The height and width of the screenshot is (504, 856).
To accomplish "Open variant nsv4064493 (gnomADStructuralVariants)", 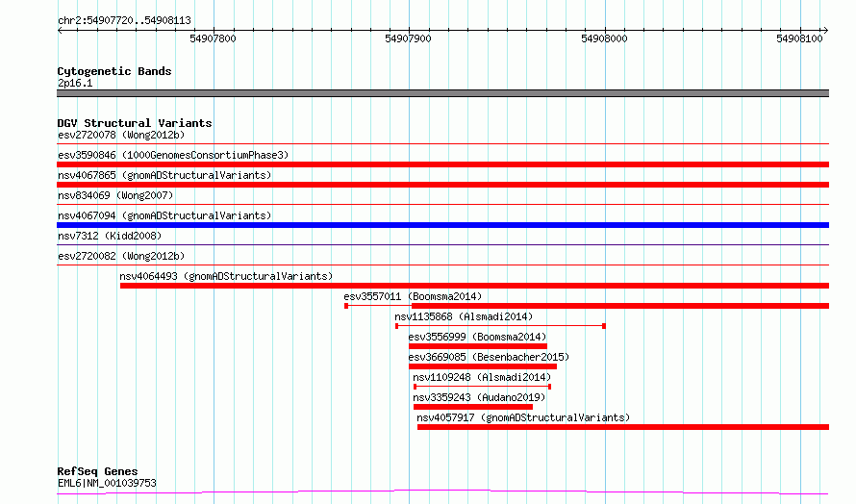I will [x=226, y=276].
